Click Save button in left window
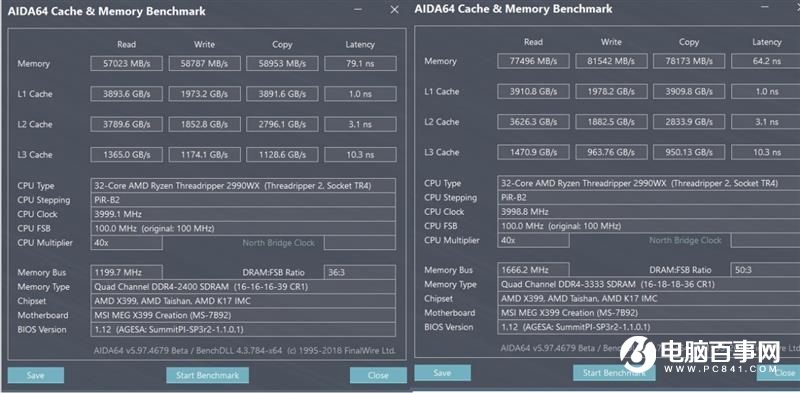Screen dimensions: 800x393 (x=36, y=375)
